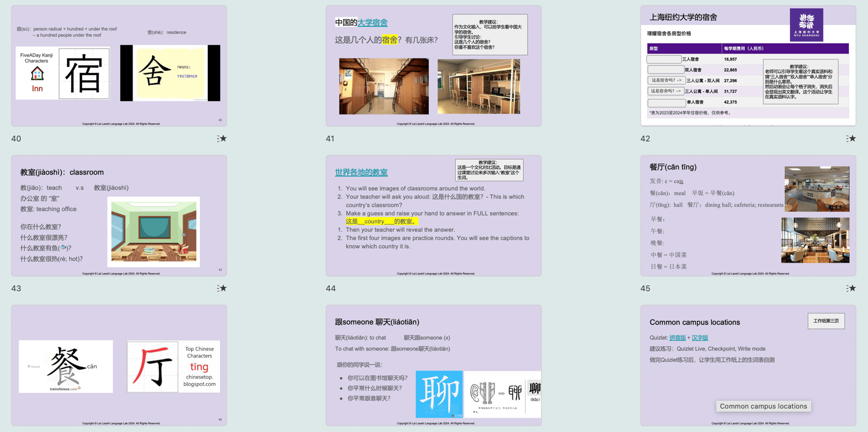Click the slide number 44 label
Image resolution: width=868 pixels, height=432 pixels.
330,289
